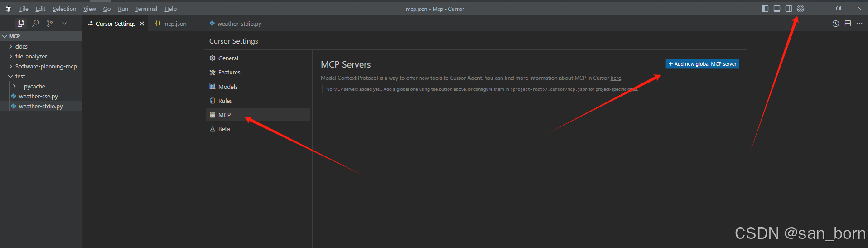Image resolution: width=868 pixels, height=248 pixels.
Task: Select the General settings section
Action: (x=258, y=58)
